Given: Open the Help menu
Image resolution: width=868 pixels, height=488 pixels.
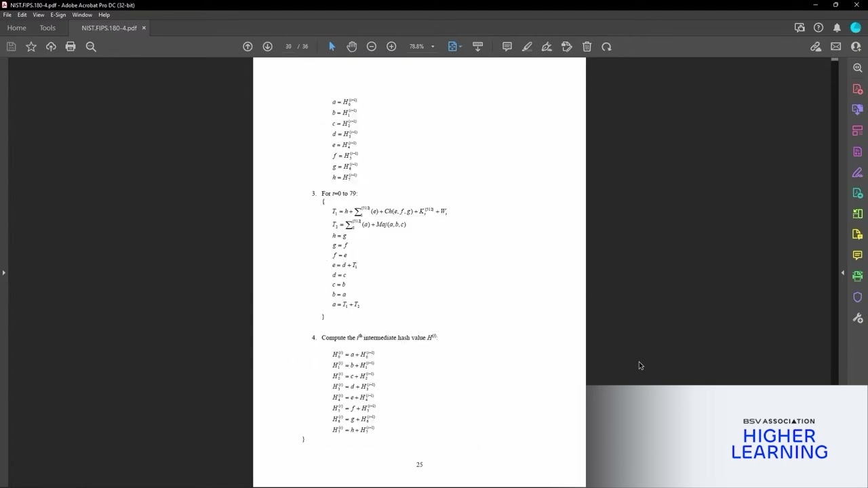Looking at the screenshot, I should [x=104, y=15].
